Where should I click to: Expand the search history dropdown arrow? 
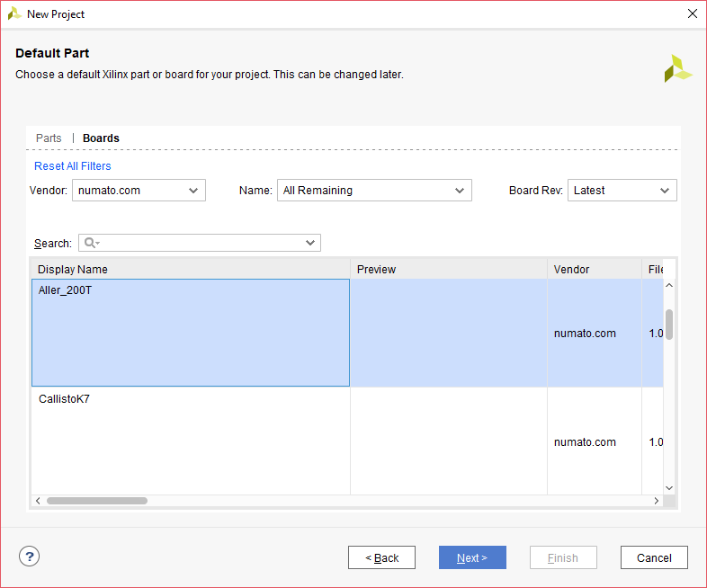pyautogui.click(x=310, y=243)
